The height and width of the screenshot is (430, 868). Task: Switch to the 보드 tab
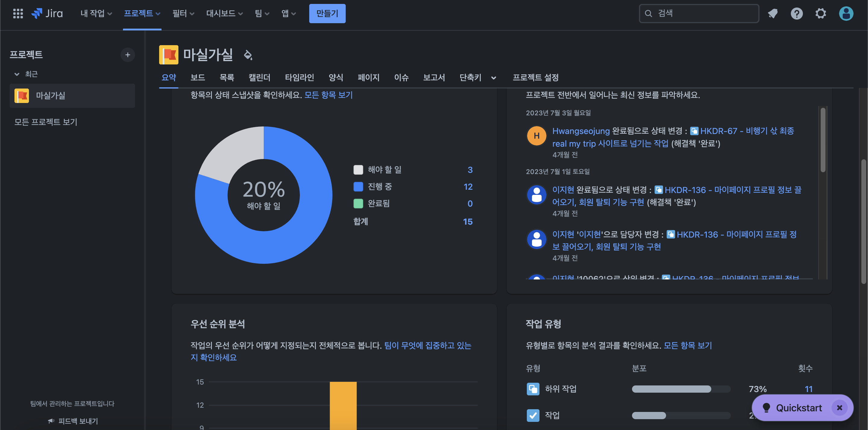tap(197, 77)
